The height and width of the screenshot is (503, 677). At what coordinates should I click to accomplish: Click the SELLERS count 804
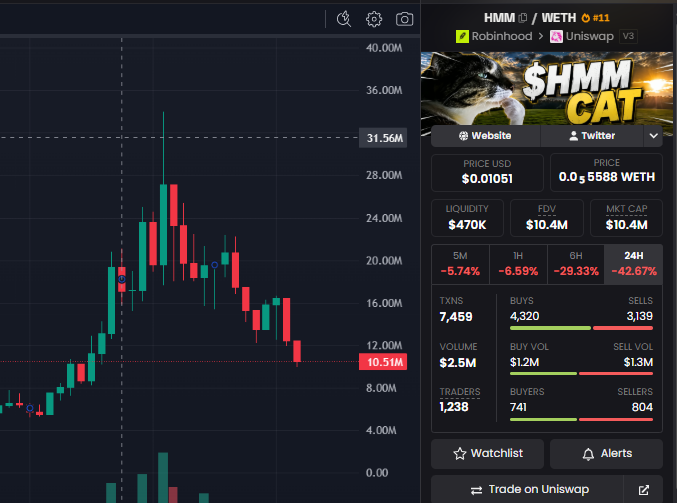(x=642, y=407)
